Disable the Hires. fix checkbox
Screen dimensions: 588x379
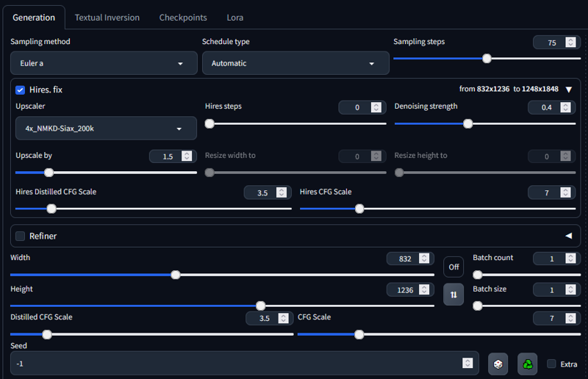click(21, 90)
